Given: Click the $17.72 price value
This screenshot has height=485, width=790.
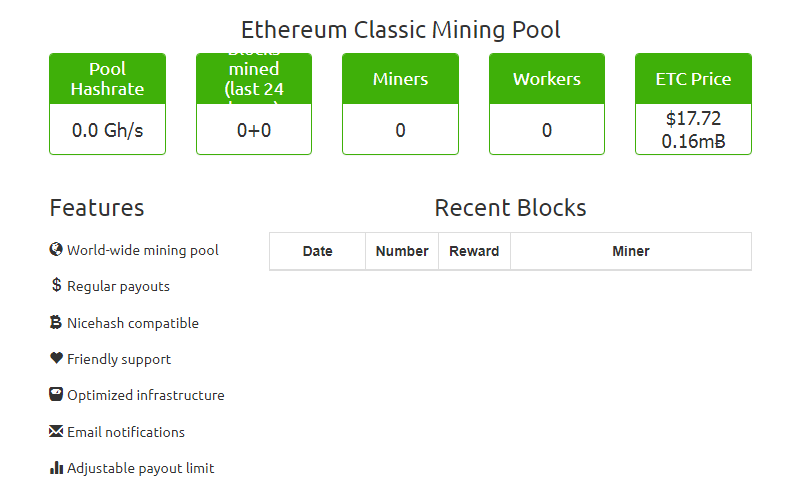Looking at the screenshot, I should click(693, 119).
